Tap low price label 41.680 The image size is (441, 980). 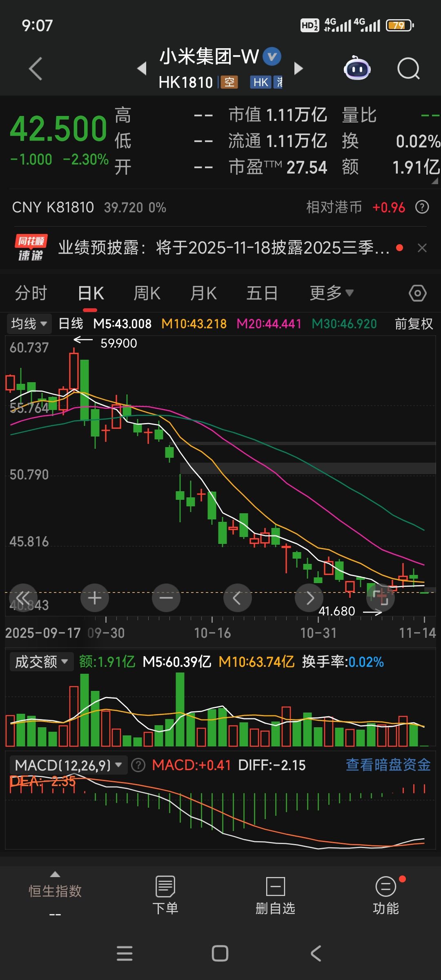coord(337,611)
